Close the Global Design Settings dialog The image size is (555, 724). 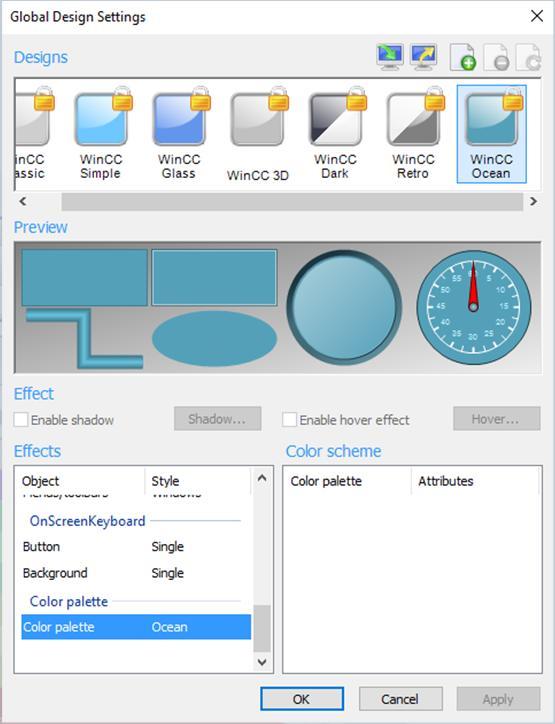tap(537, 16)
